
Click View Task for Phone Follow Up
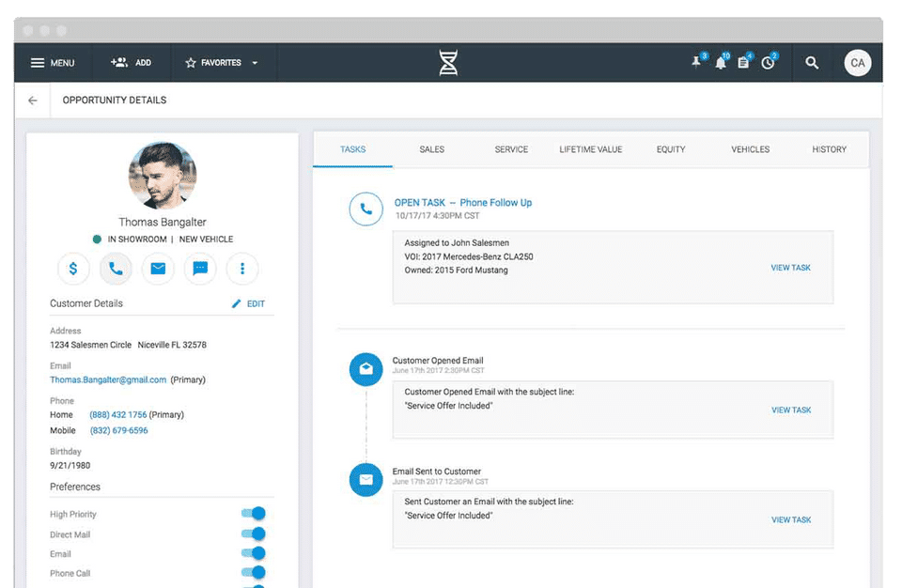[x=790, y=268]
